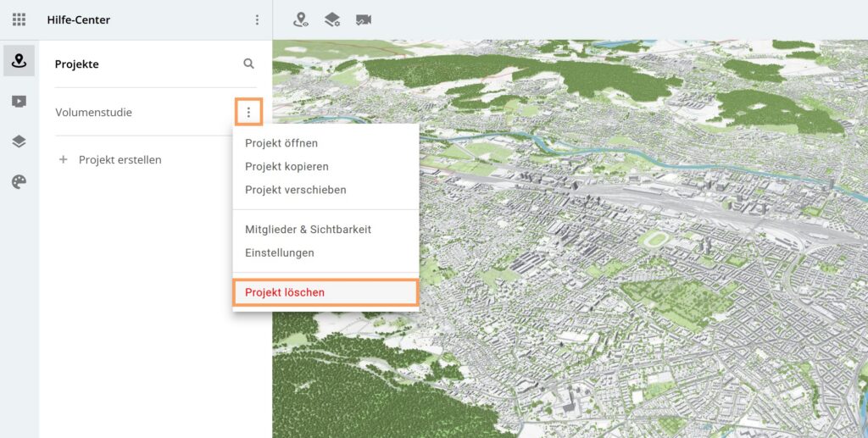Click the video camera icon in toolbar
868x438 pixels.
tap(364, 19)
